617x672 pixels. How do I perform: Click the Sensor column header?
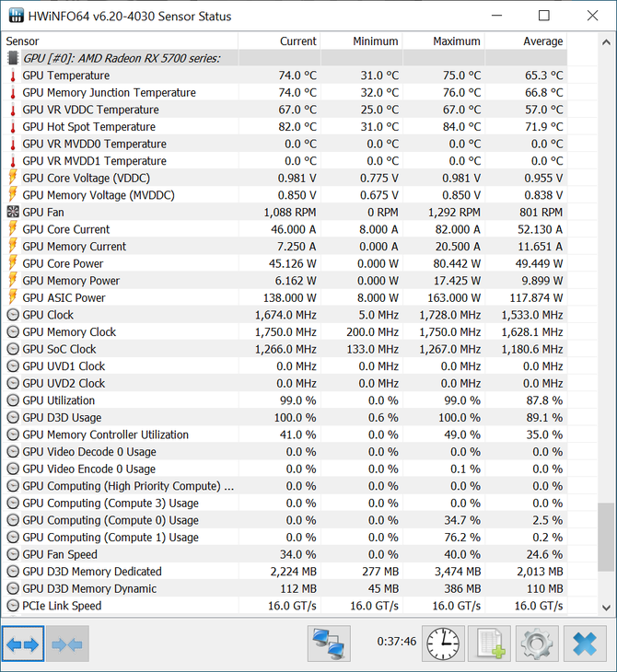[120, 41]
